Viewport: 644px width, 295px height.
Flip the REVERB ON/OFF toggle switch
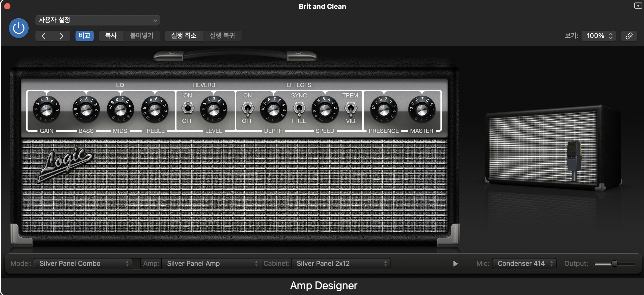pos(188,108)
